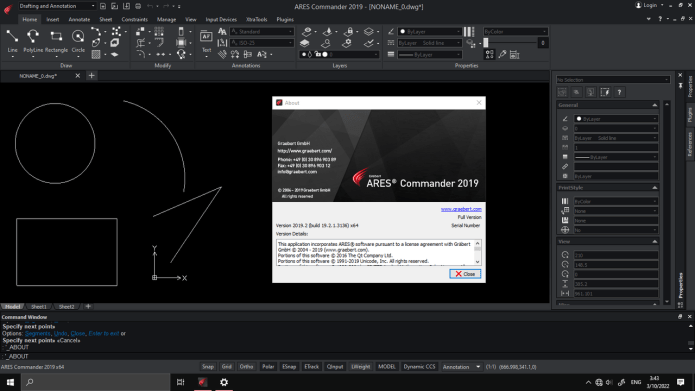The width and height of the screenshot is (695, 391).
Task: Toggle ETrack in the status bar
Action: pyautogui.click(x=312, y=367)
